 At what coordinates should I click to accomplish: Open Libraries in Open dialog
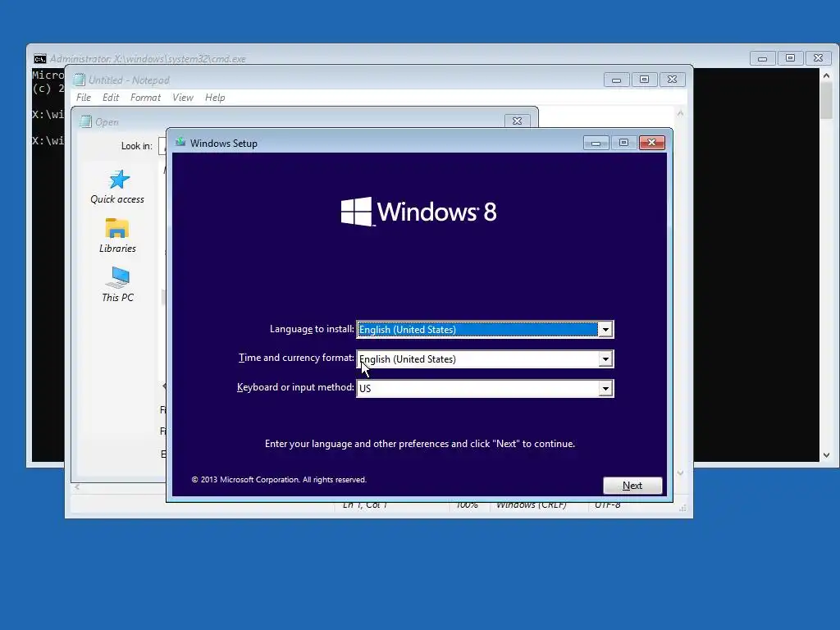(x=117, y=235)
